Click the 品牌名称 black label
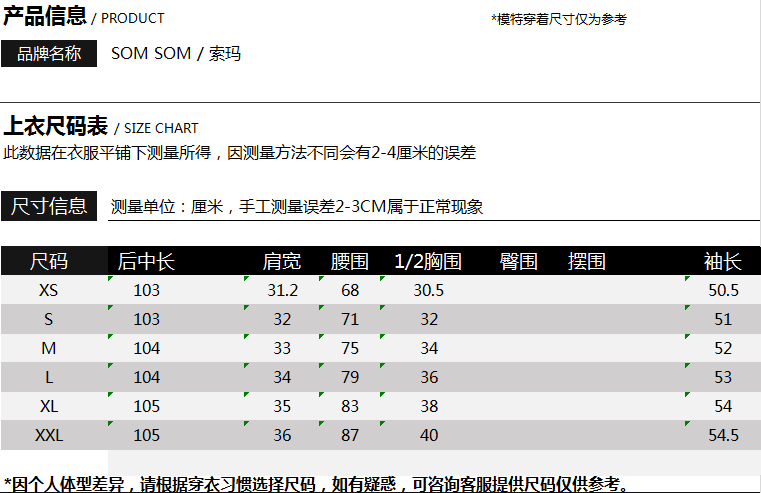The image size is (761, 493). 49,54
